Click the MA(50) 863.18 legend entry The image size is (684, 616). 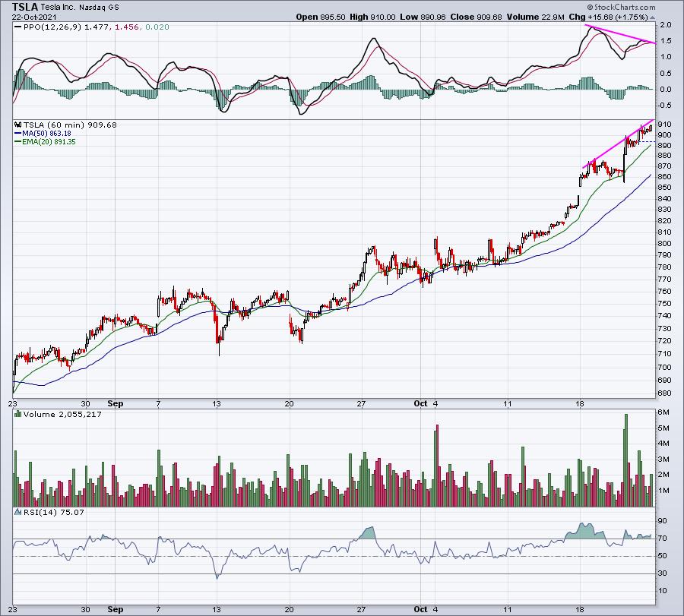point(46,134)
